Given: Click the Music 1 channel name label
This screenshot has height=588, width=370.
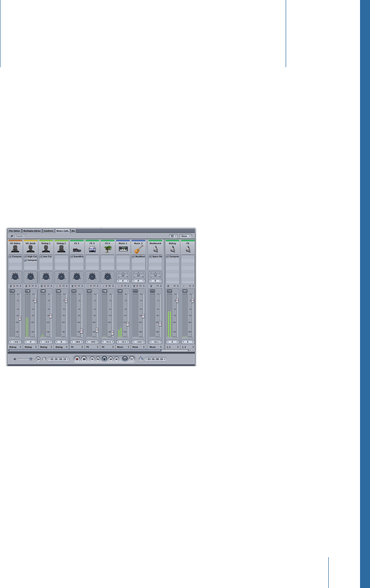Looking at the screenshot, I should [123, 243].
